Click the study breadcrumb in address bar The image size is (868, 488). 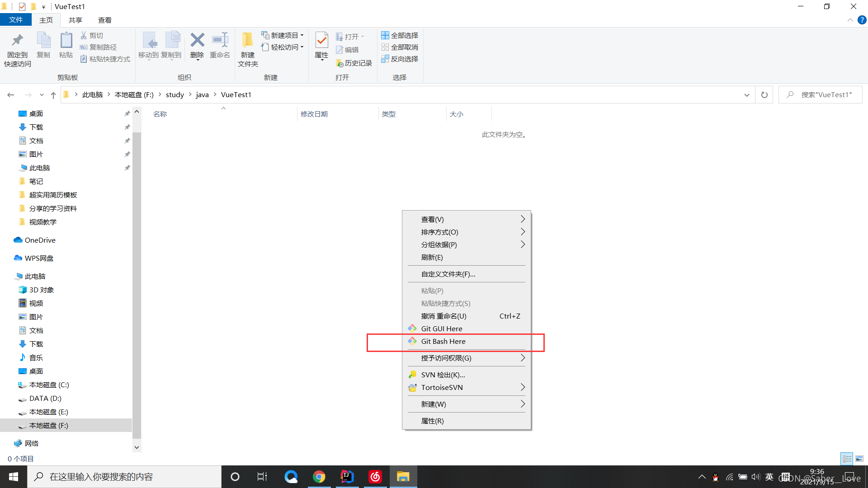175,94
